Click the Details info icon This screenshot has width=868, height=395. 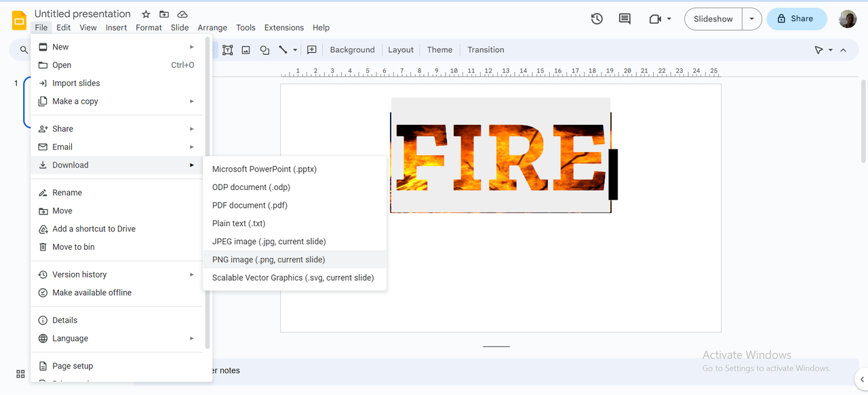(43, 320)
